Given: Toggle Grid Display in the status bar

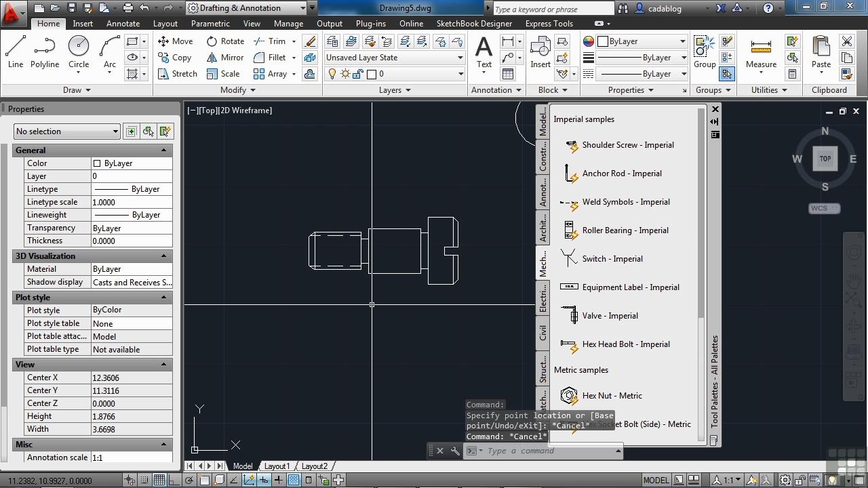Looking at the screenshot, I should coord(159,481).
